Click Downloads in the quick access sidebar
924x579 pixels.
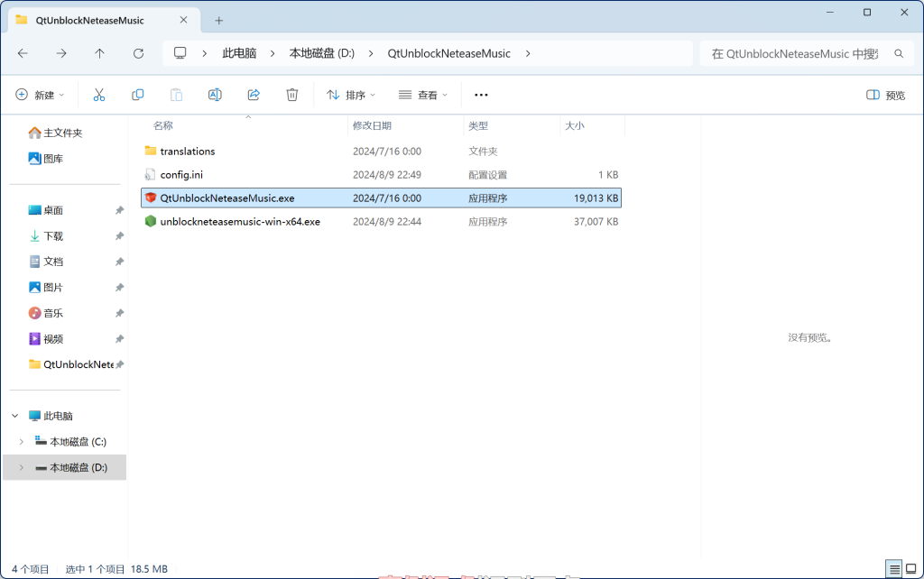click(x=53, y=236)
